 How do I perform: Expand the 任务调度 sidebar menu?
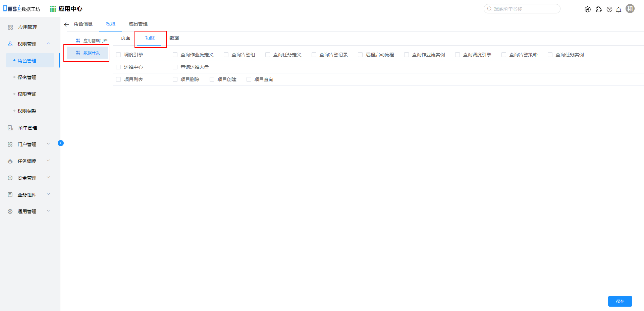(48, 161)
